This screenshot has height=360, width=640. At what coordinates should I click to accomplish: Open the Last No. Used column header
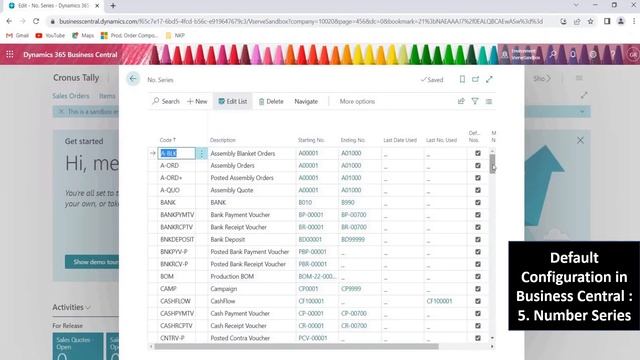[441, 140]
